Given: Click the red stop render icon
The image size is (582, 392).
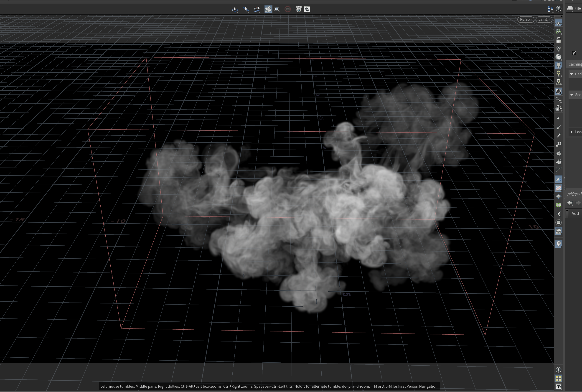Looking at the screenshot, I should (288, 9).
